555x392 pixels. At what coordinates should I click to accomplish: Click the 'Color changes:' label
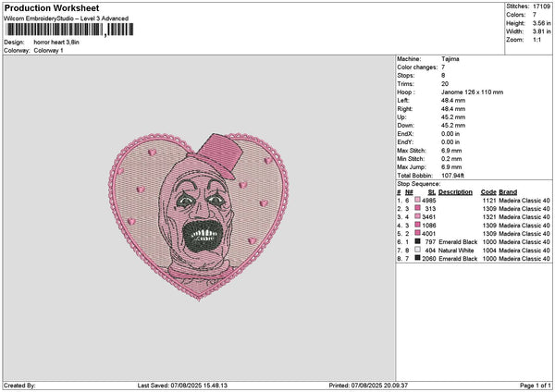(417, 67)
